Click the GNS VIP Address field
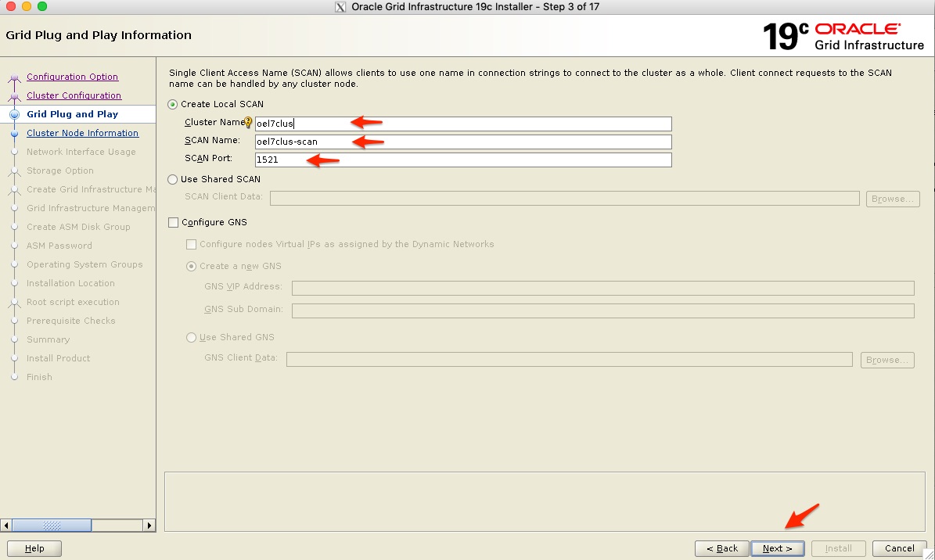This screenshot has height=560, width=935. (x=603, y=288)
